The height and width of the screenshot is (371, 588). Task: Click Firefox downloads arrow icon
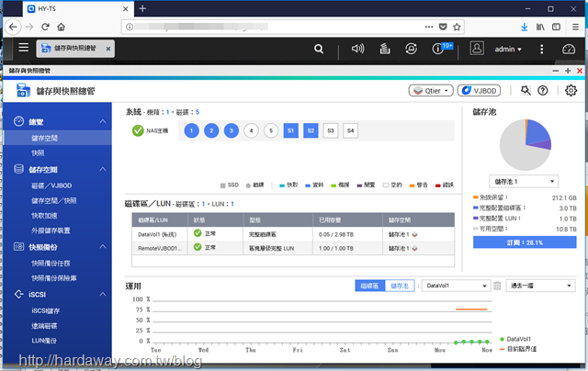525,27
